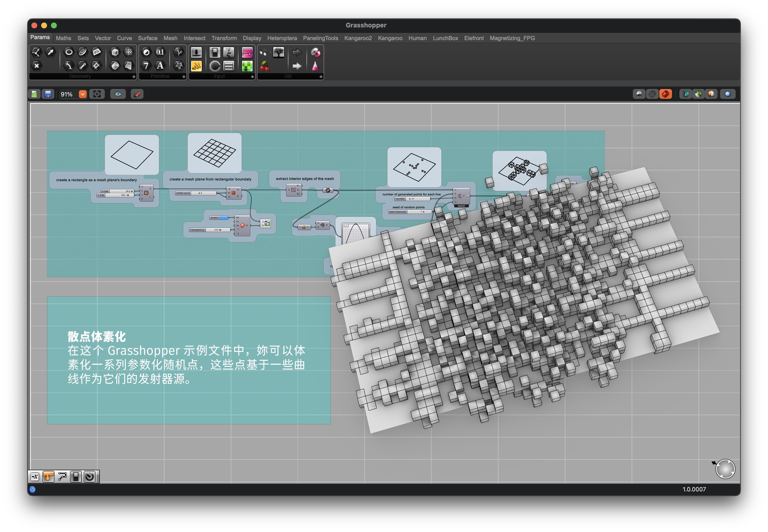Select the Circle geometry parameter icon
768x532 pixels.
(69, 52)
